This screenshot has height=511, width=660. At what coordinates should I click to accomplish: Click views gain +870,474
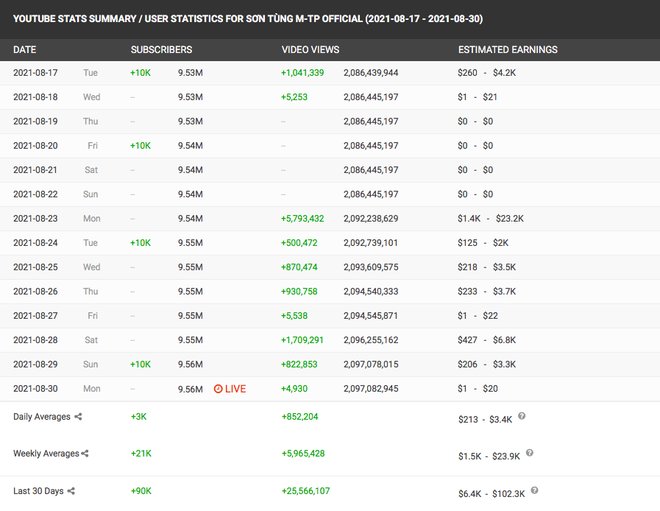coord(299,267)
